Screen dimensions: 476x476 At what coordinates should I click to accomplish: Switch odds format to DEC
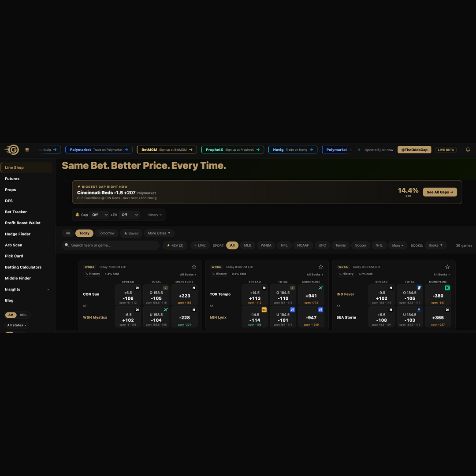point(23,315)
